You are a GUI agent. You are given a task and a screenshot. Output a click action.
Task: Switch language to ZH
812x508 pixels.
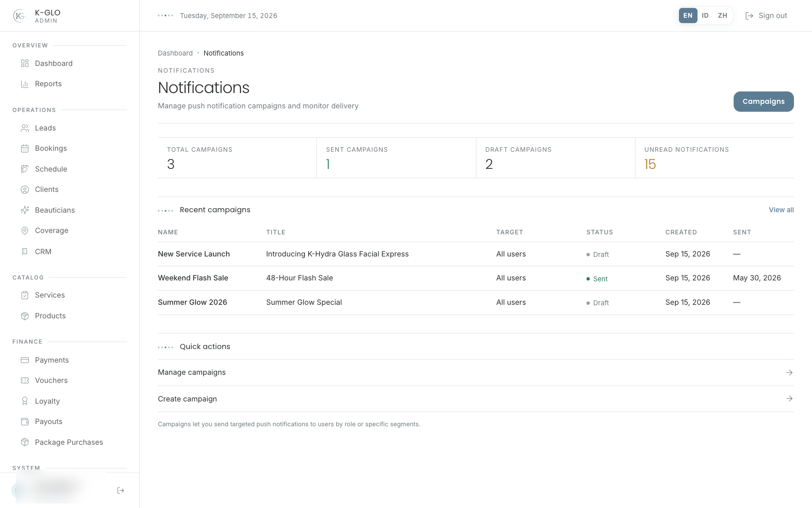tap(723, 15)
